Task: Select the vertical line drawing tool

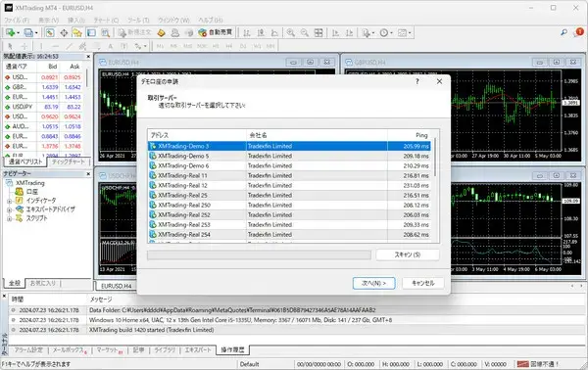Action: click(x=41, y=46)
